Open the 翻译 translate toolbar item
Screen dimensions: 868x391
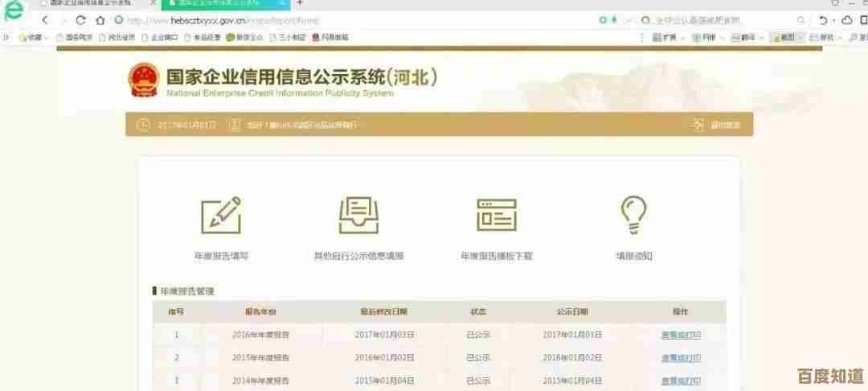(x=743, y=38)
